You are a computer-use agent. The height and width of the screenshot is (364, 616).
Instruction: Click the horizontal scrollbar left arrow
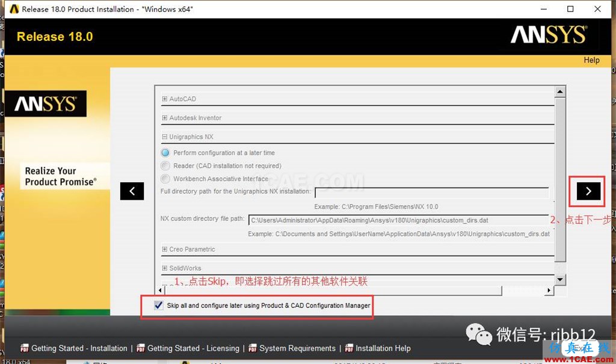coord(160,291)
